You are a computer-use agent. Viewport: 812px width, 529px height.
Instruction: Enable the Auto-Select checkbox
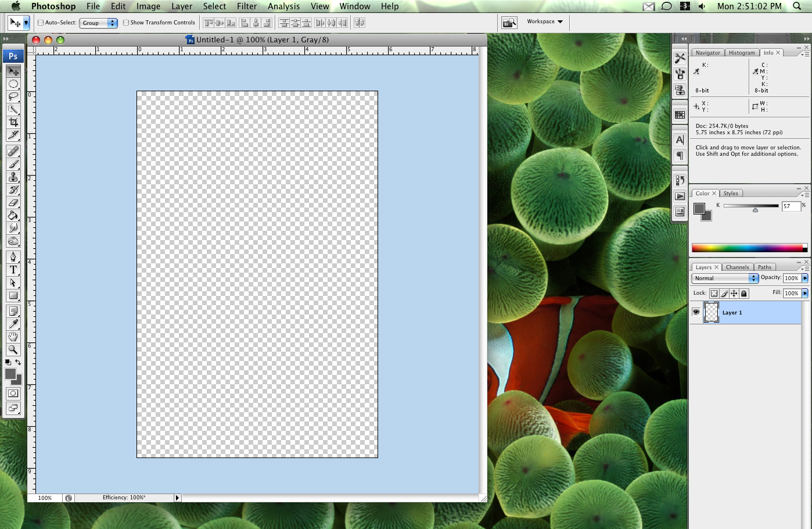coord(40,23)
